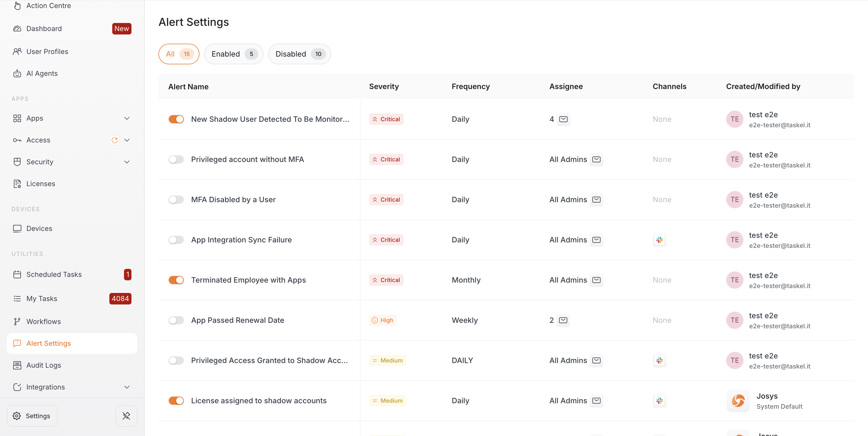Click Josys logo in License assigned row
This screenshot has height=436, width=868.
(738, 401)
